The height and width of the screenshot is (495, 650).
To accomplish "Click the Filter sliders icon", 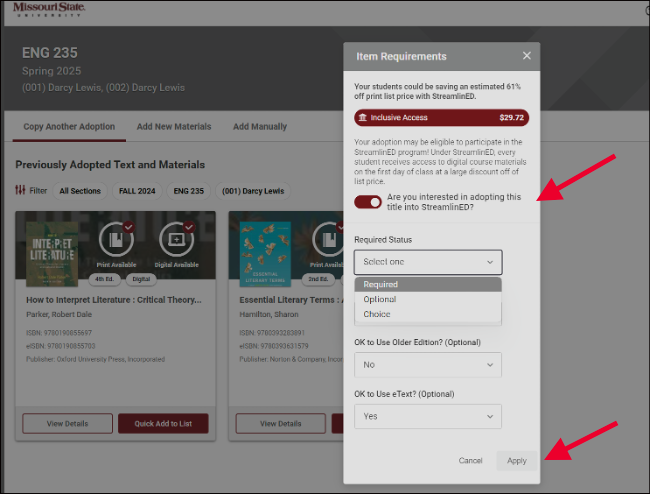I will coord(20,191).
